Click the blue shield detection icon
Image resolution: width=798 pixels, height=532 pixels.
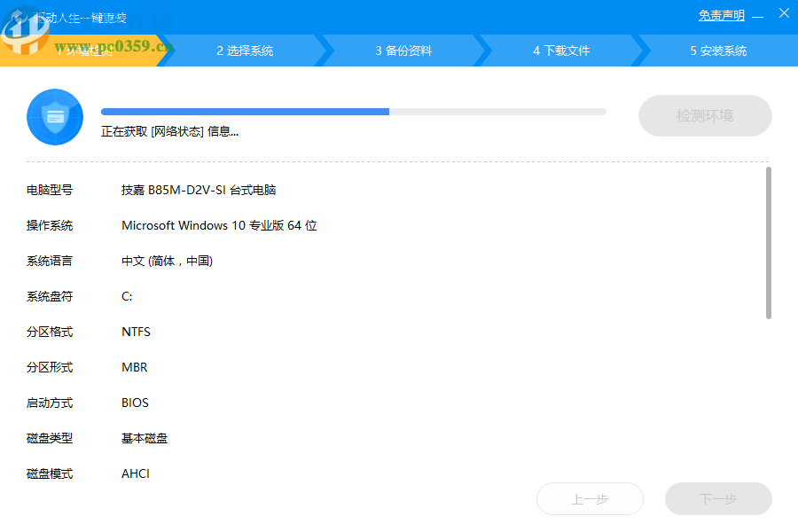pos(55,116)
